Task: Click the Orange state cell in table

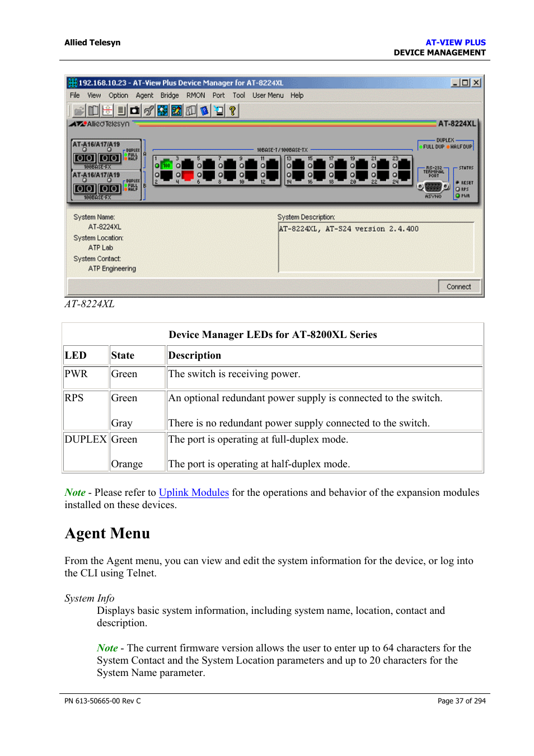Action: 127,464
